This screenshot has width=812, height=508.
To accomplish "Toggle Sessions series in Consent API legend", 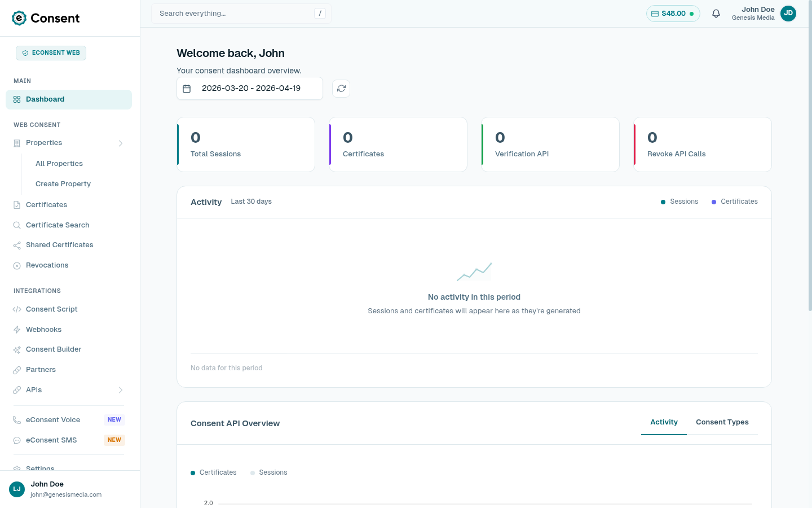I will coord(269,472).
